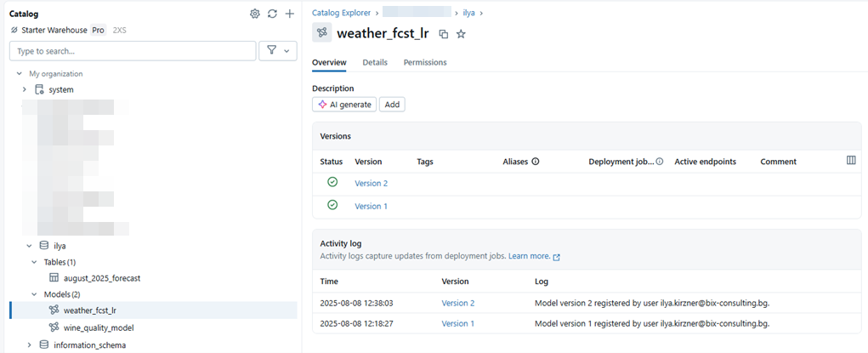The height and width of the screenshot is (353, 868).
Task: Click Active endpoints column header
Action: click(x=706, y=162)
